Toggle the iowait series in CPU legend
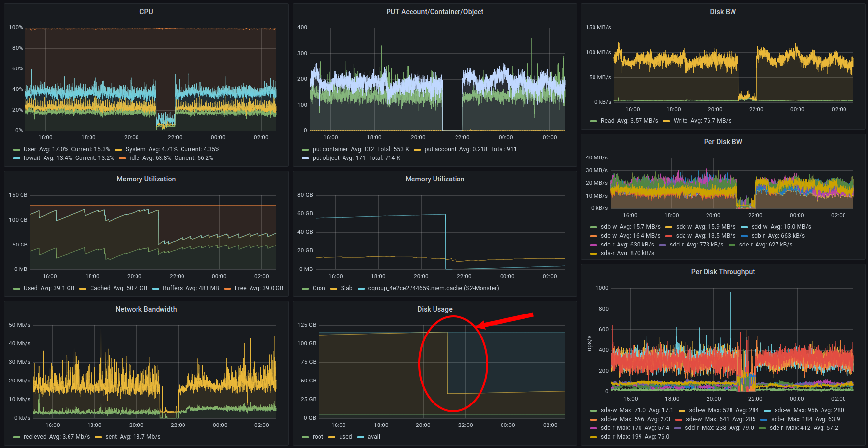Viewport: 868px width, 448px height. 32,158
